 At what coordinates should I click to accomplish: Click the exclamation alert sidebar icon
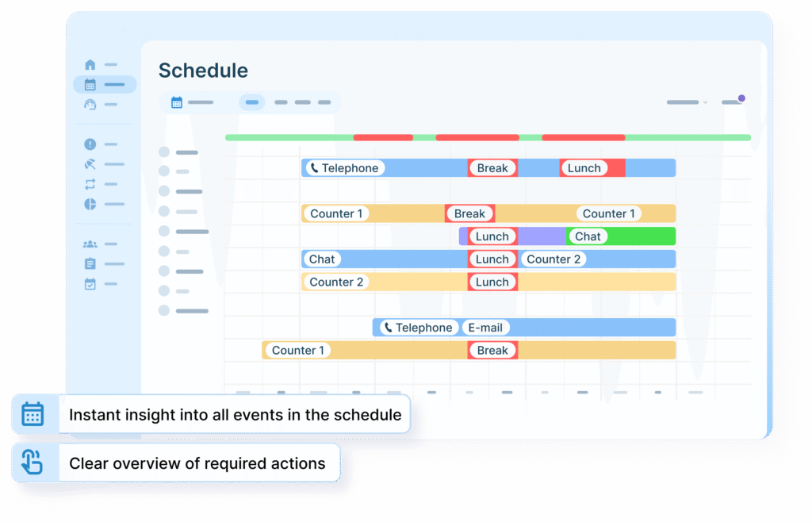[x=90, y=144]
